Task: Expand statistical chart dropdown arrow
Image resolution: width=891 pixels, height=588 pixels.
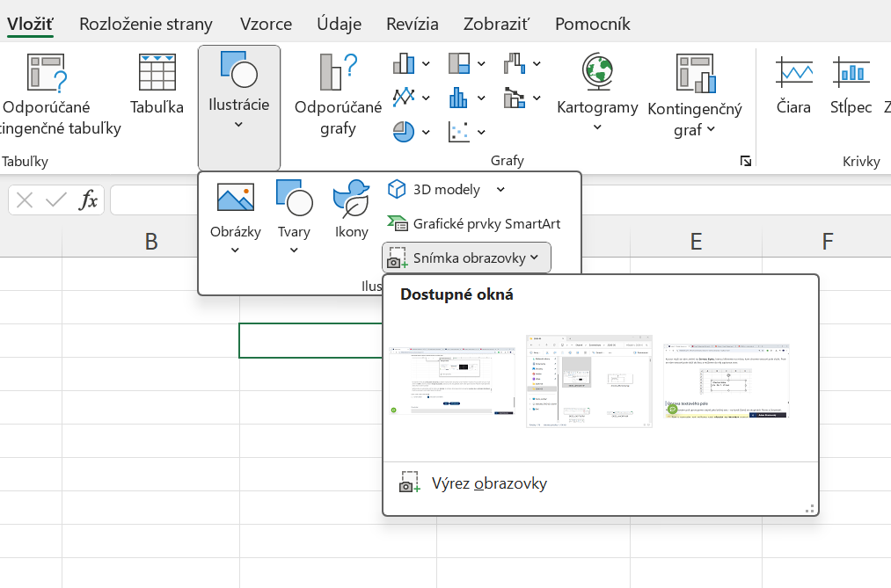Action: pyautogui.click(x=481, y=98)
